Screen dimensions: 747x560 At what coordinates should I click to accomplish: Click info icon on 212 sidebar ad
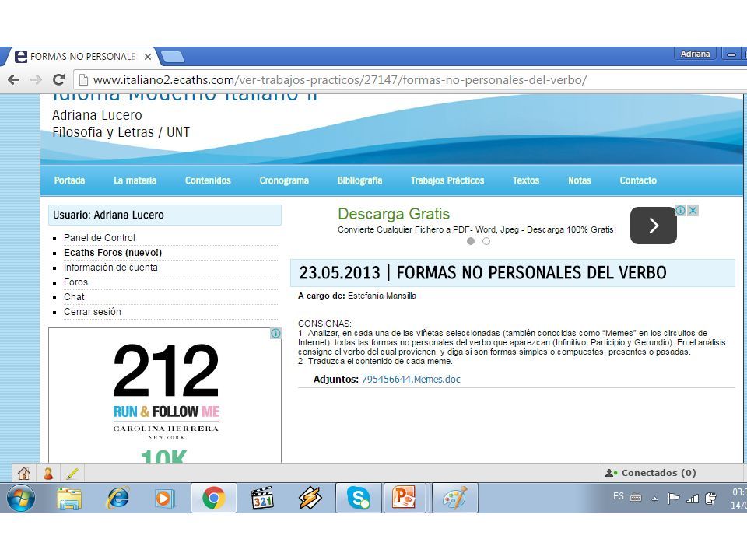tap(275, 334)
